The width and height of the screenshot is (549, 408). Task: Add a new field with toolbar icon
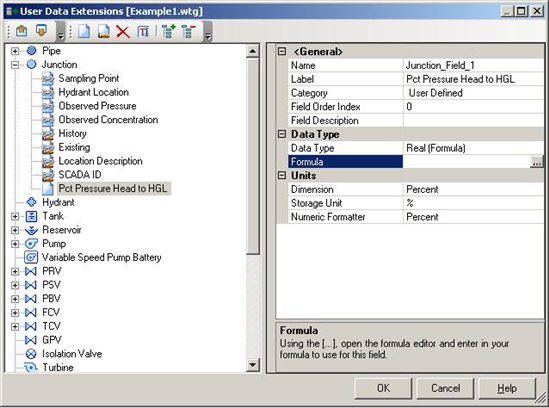(x=84, y=32)
